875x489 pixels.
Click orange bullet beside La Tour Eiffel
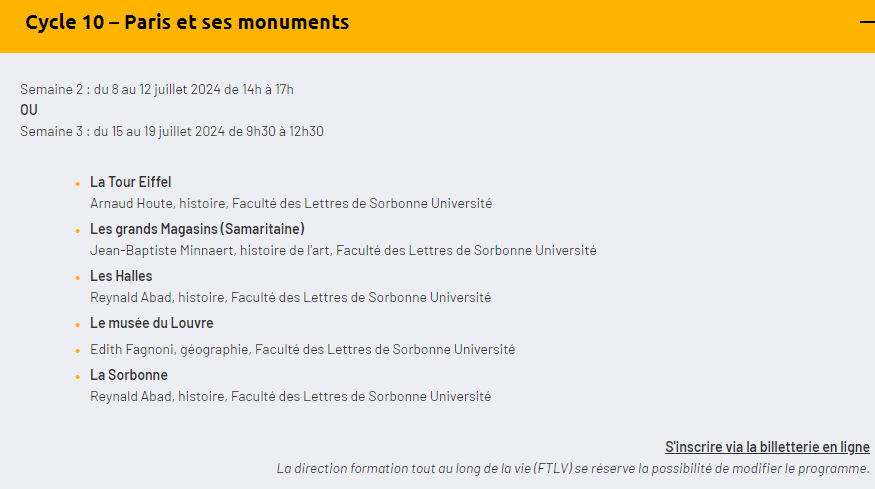tap(78, 184)
